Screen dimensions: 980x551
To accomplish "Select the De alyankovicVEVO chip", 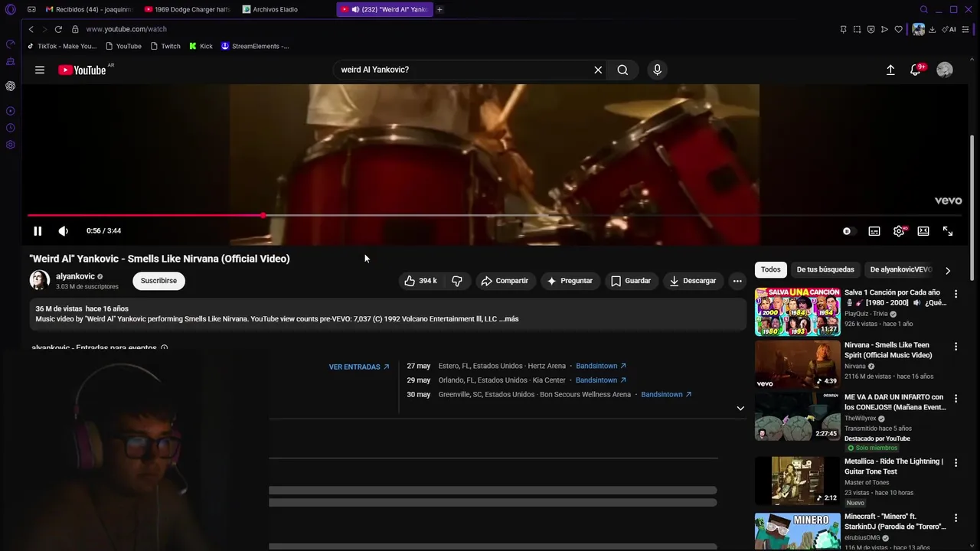I will click(900, 269).
